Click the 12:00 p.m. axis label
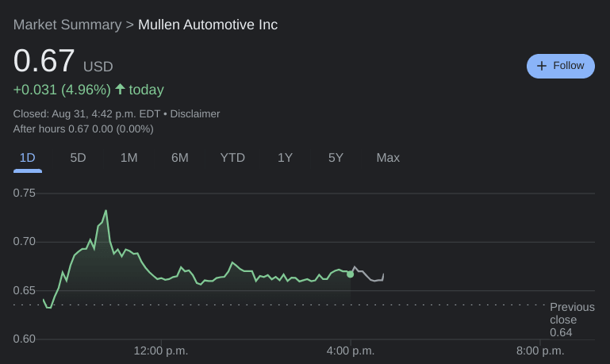 tap(161, 351)
